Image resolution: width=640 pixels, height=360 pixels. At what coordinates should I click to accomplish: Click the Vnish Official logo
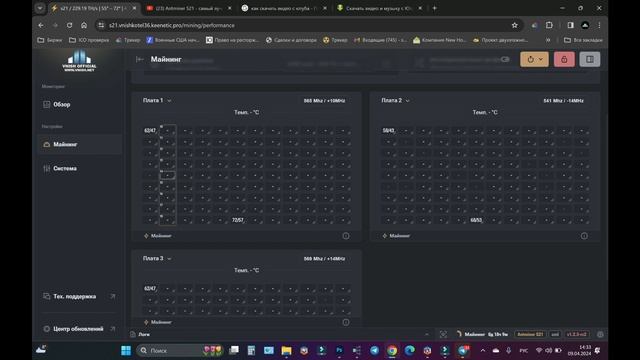point(80,61)
